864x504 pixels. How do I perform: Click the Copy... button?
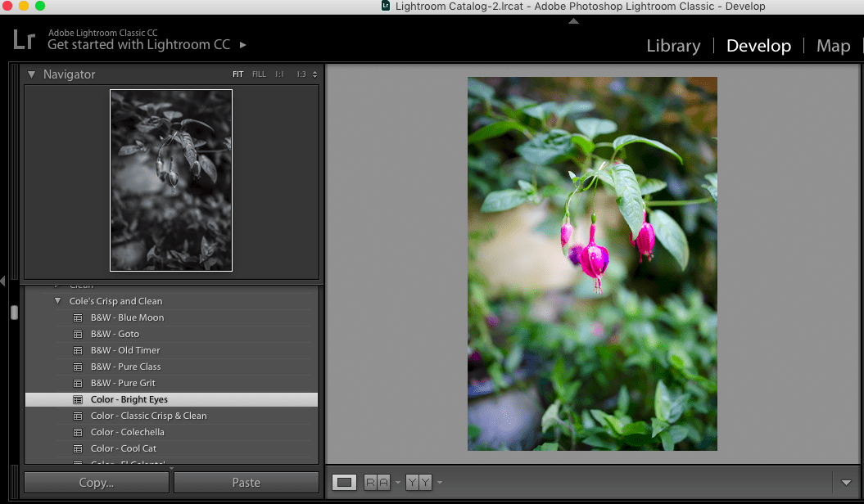[97, 483]
